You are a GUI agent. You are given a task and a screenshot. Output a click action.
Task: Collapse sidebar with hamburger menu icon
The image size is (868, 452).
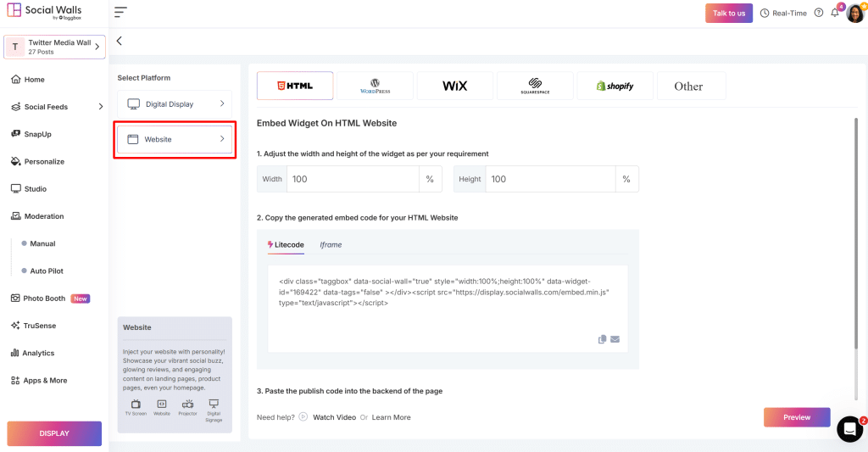[120, 12]
